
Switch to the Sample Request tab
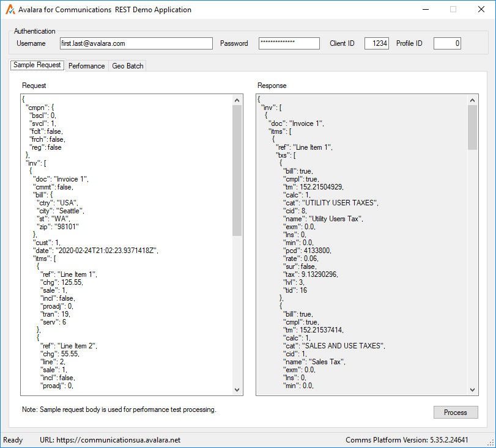(x=37, y=65)
